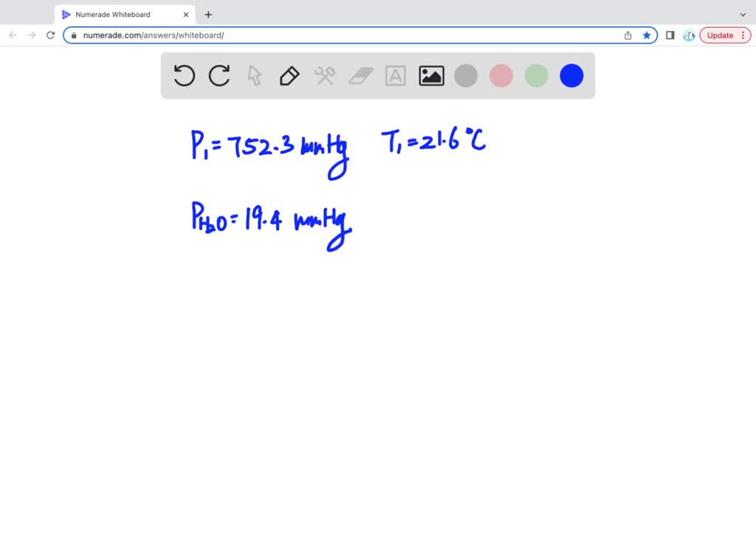Toggle the Chrome side panel
Viewport: 756px width, 540px height.
coord(670,35)
